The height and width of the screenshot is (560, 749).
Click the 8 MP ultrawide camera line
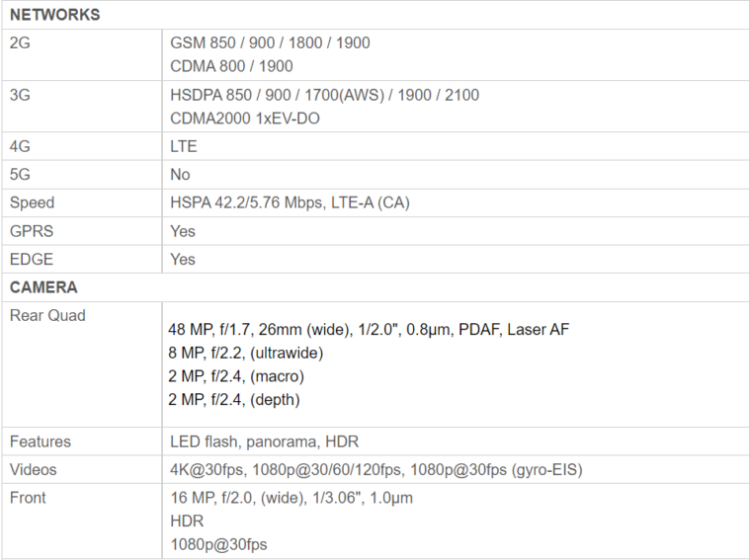pos(246,353)
